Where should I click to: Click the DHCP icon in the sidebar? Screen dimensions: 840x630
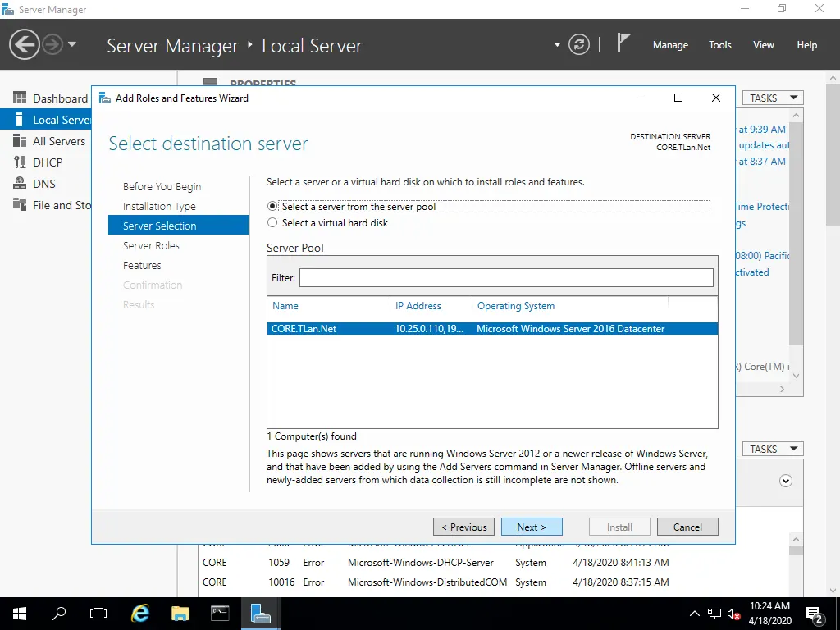pyautogui.click(x=20, y=162)
